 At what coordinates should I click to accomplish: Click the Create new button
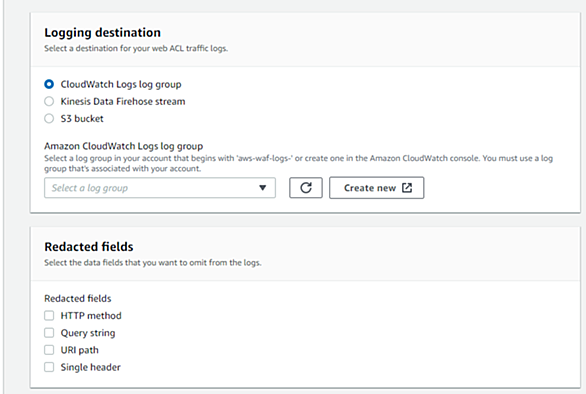[377, 188]
